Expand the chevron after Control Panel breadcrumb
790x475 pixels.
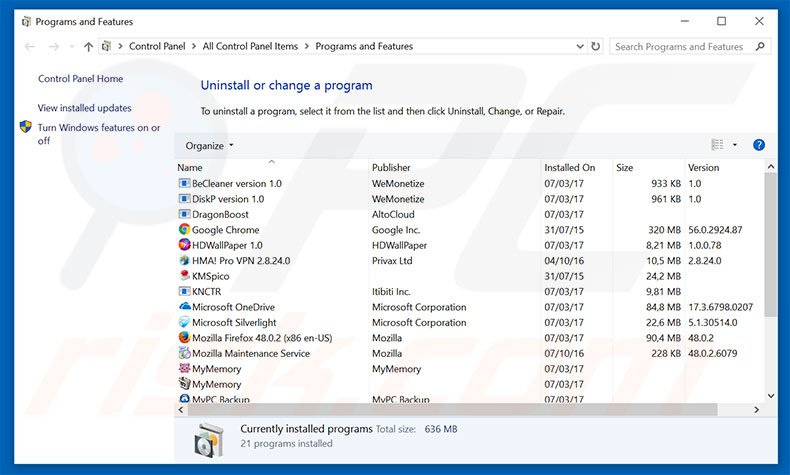coord(194,46)
